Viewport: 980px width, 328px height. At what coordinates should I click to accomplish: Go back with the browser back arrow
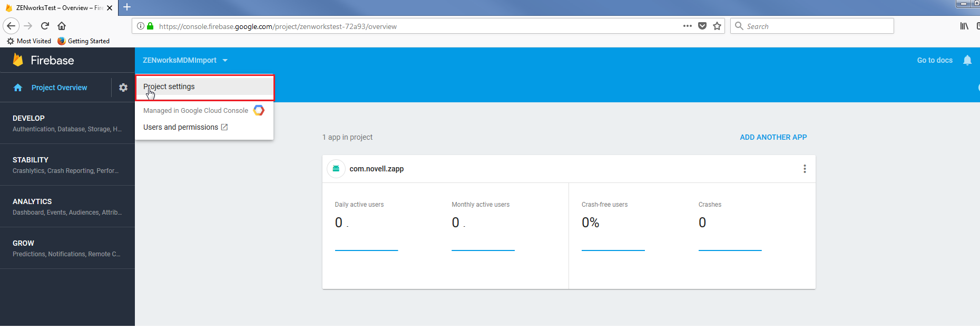[11, 26]
